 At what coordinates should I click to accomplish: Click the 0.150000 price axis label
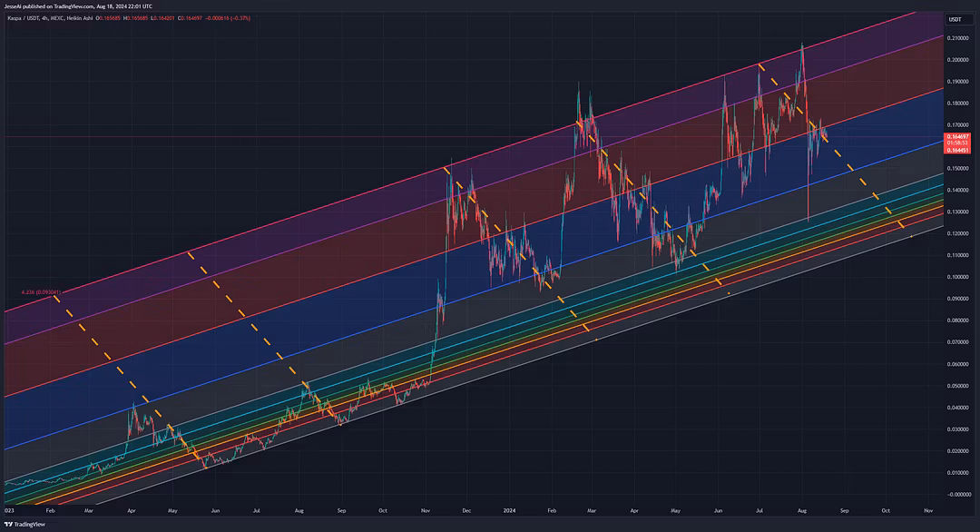tap(956, 169)
